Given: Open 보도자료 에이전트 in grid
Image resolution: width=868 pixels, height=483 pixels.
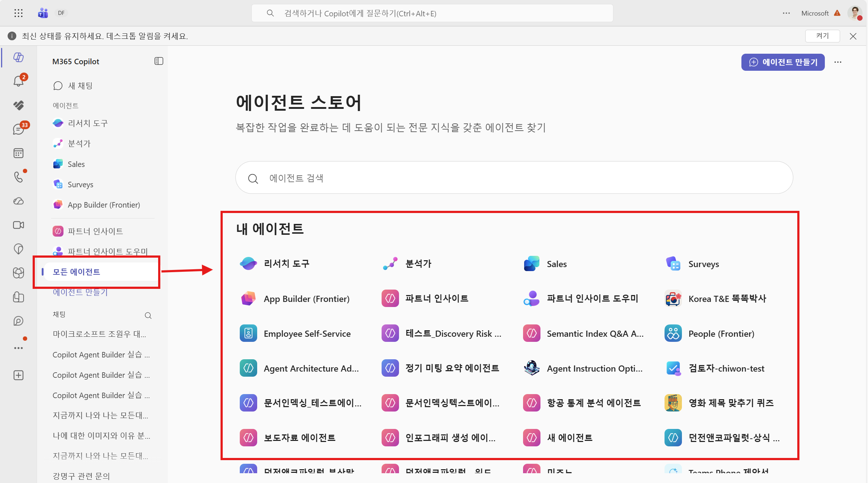Looking at the screenshot, I should coord(287,438).
